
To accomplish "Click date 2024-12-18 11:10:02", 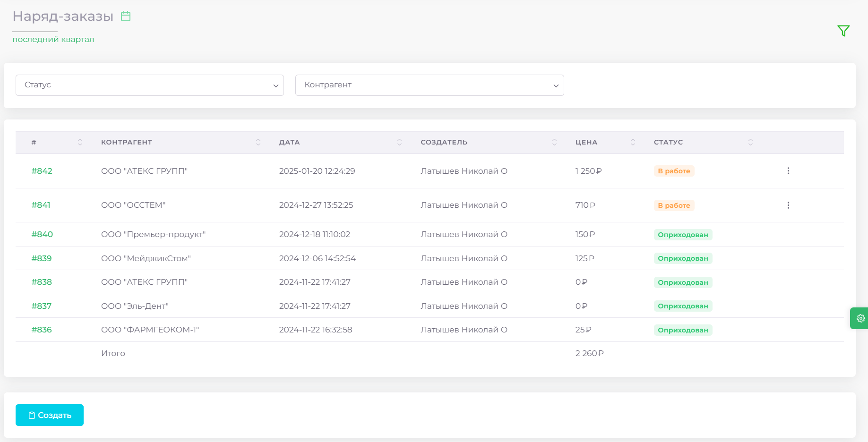I will click(315, 234).
